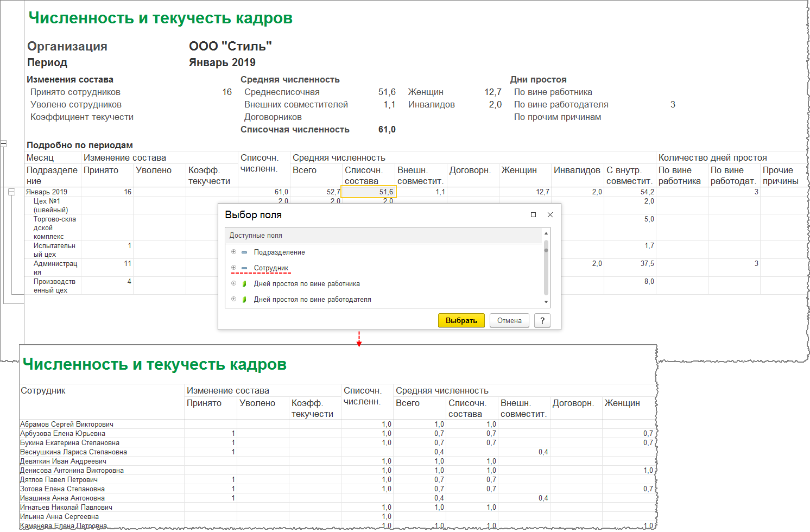Screen dimensions: 810x532
Task: Click green icon of Дней простоя по вине работодателя
Action: (244, 300)
